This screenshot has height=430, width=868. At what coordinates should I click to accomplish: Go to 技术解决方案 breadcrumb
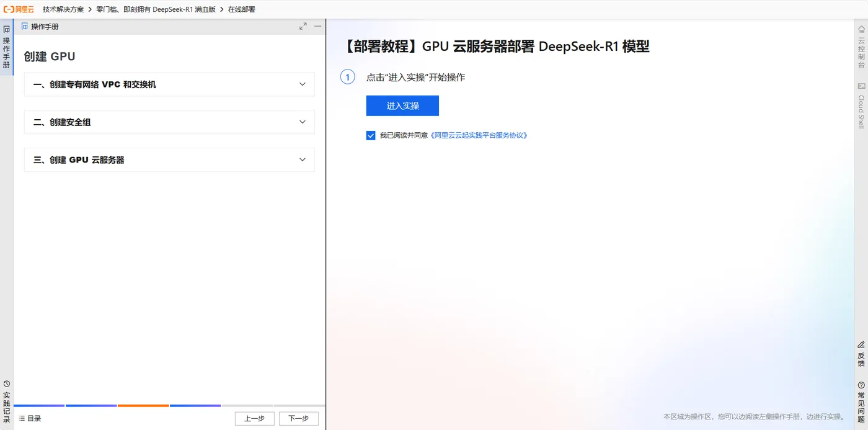point(63,10)
